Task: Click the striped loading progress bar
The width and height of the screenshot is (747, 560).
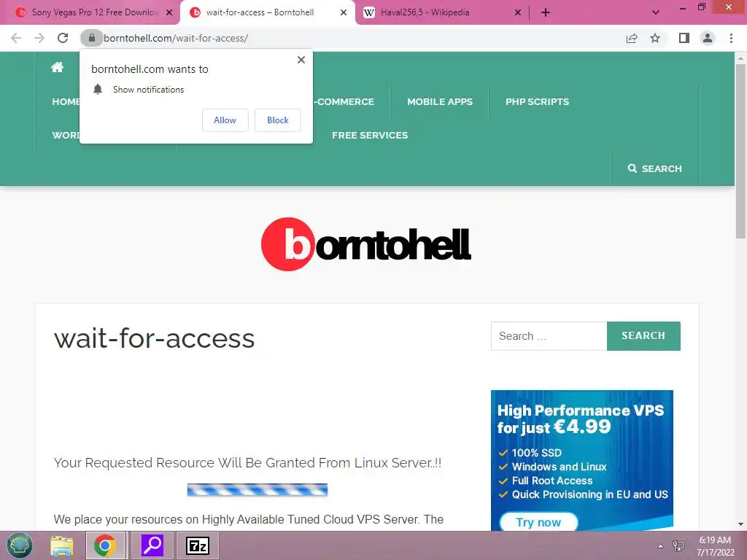Action: [258, 489]
